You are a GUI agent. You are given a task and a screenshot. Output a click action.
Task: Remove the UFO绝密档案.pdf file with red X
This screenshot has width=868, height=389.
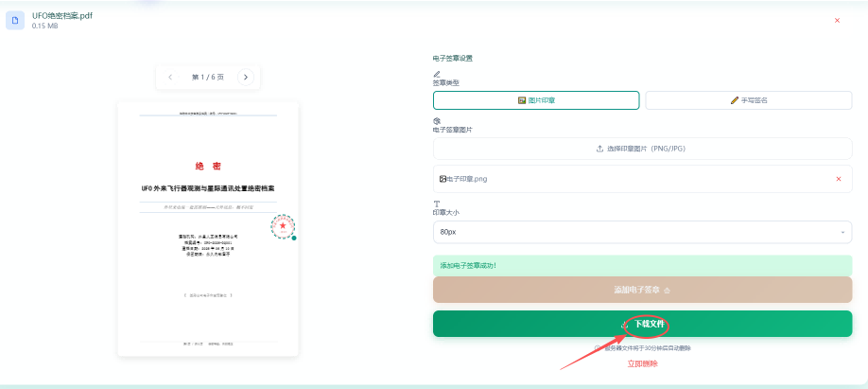pos(837,21)
